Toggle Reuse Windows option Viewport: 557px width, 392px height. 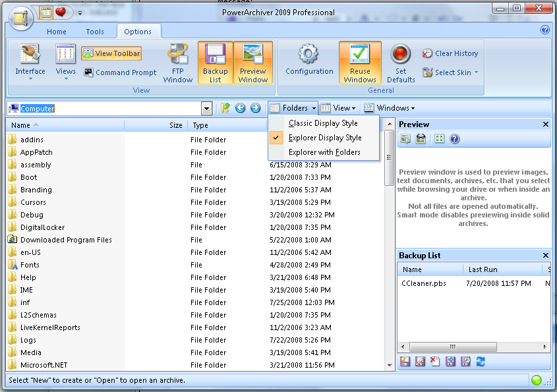360,63
